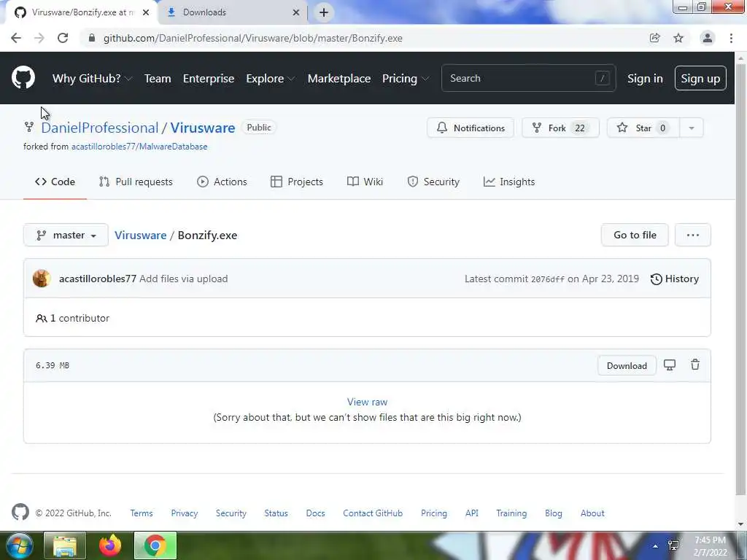The width and height of the screenshot is (747, 560).
Task: Open Windows Start menu orb
Action: point(18,545)
